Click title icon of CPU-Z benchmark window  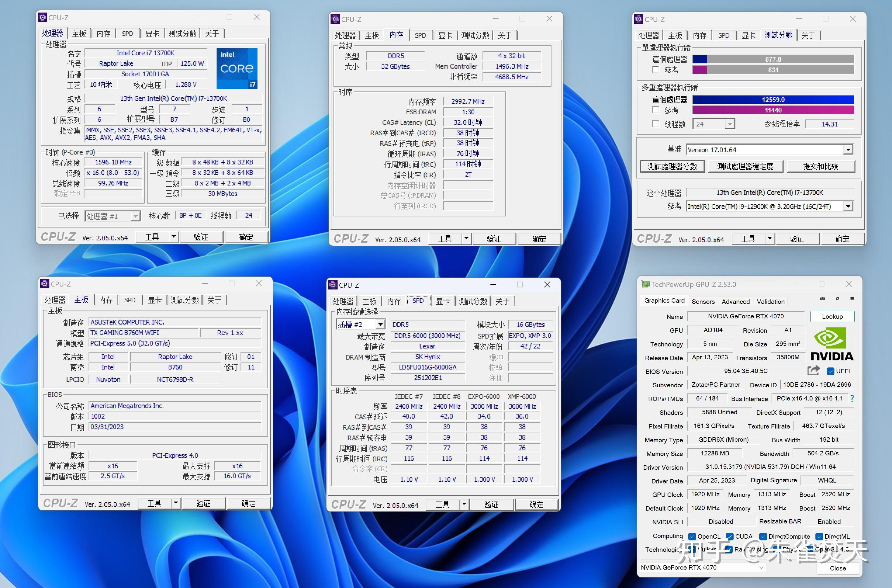[639, 19]
